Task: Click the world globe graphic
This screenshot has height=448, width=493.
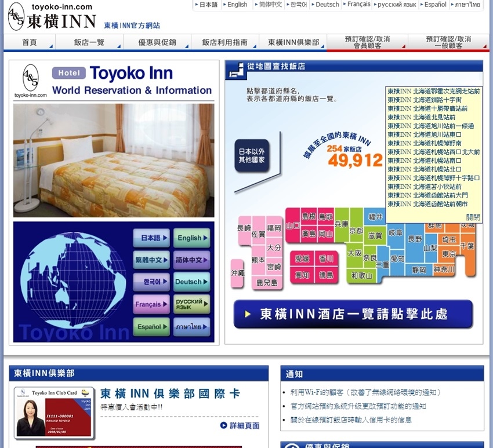Action: tap(73, 281)
